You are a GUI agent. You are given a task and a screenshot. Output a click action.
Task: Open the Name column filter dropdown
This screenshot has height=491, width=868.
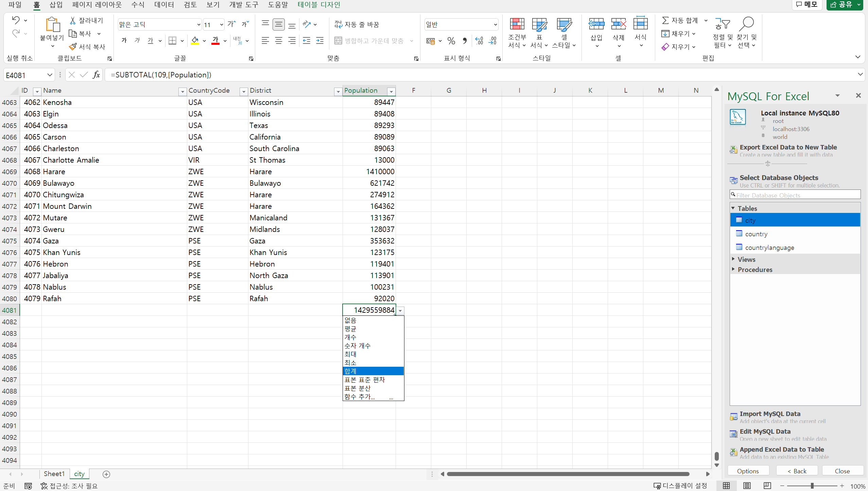pos(182,91)
